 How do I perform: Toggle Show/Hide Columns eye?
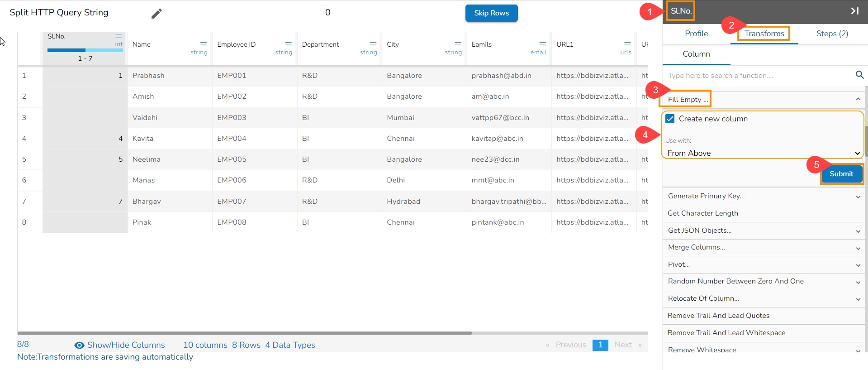[x=79, y=345]
